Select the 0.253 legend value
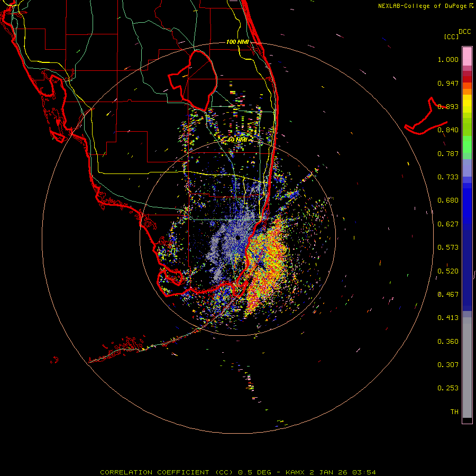476x476 pixels. (448, 388)
